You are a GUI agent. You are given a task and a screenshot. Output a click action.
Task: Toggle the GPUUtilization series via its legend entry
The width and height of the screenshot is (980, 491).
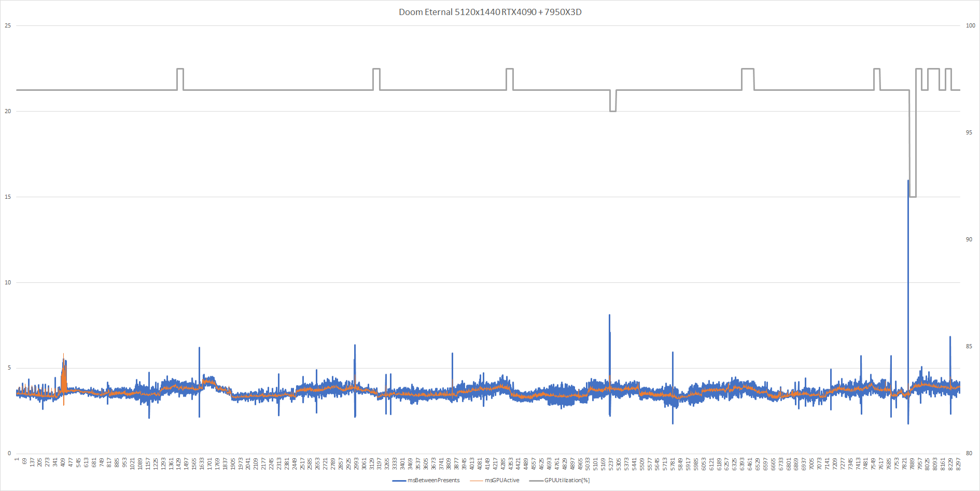[x=567, y=480]
